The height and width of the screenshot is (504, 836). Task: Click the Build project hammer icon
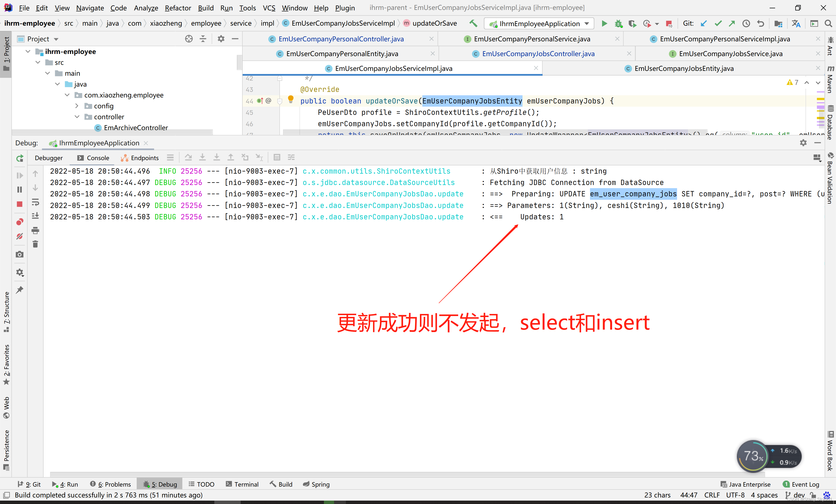click(x=473, y=23)
